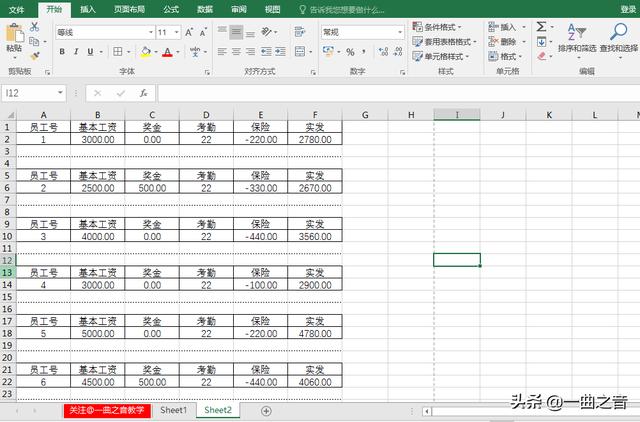This screenshot has height=422, width=640.
Task: Apply accounting number format
Action: pos(328,51)
